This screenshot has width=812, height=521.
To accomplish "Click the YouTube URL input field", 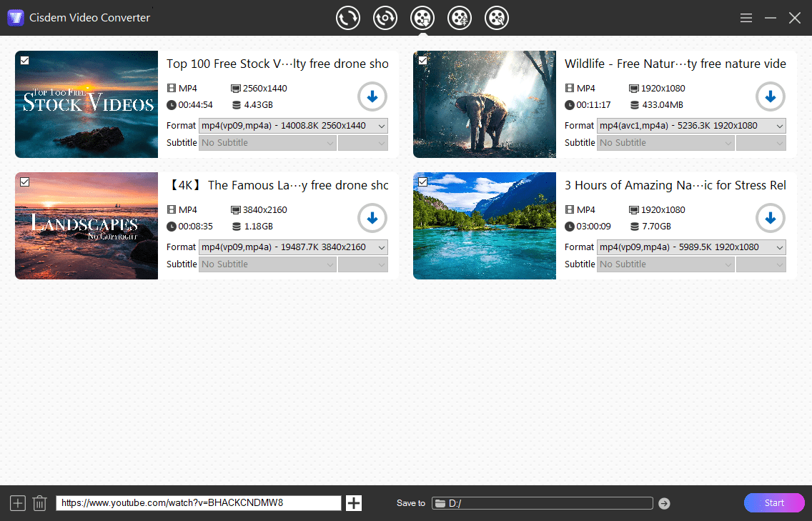I will point(199,503).
